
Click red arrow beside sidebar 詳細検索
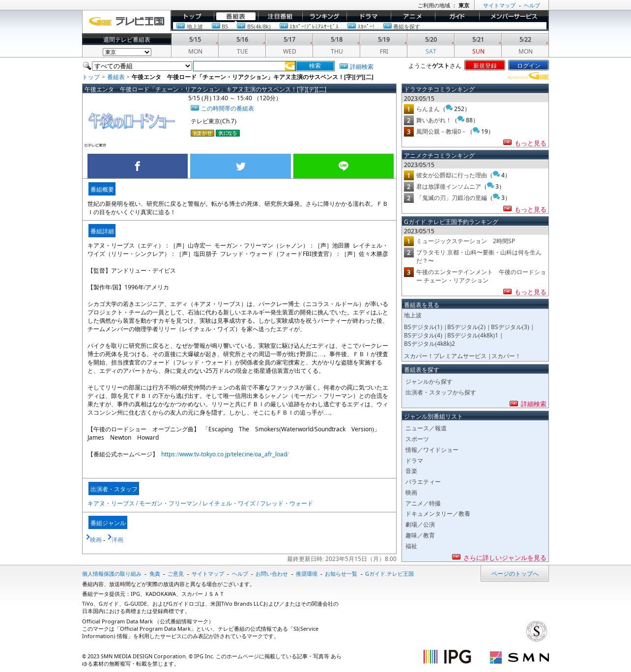514,404
